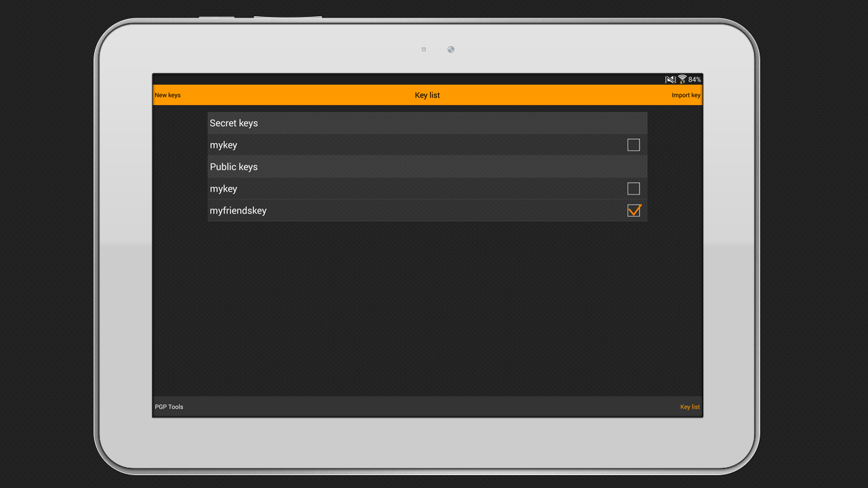Screen dimensions: 868x488
Task: Check the mykey box under Public keys
Action: (x=633, y=188)
